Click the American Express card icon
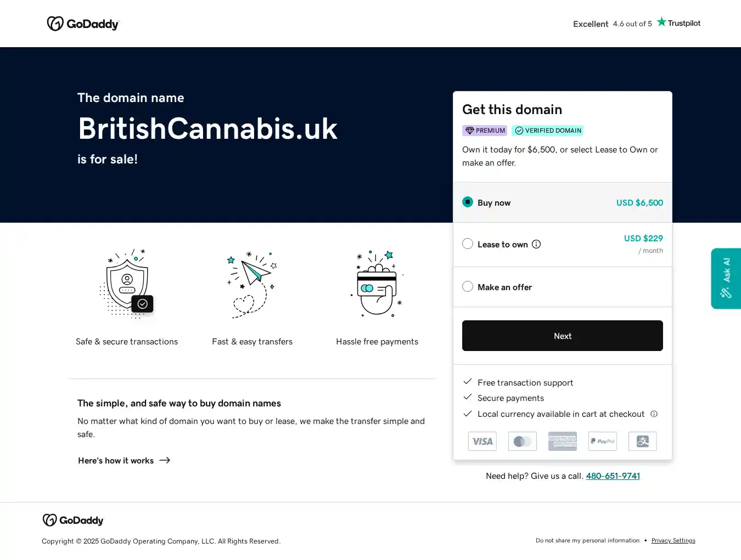The height and width of the screenshot is (560, 741). pyautogui.click(x=563, y=442)
